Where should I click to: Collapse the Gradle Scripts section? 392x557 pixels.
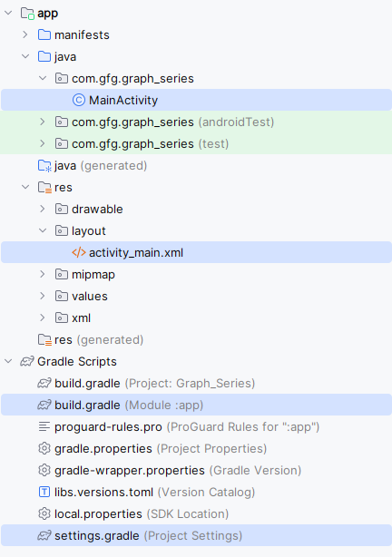coord(8,361)
